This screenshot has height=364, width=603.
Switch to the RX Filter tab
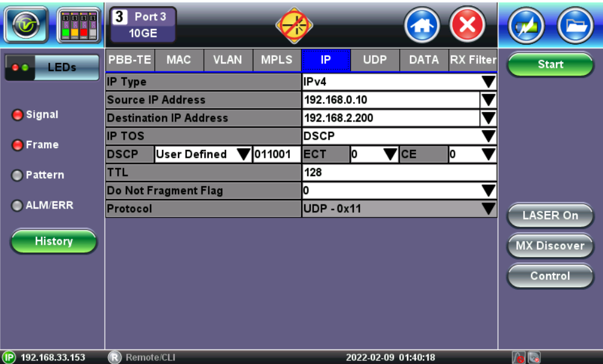pos(473,60)
